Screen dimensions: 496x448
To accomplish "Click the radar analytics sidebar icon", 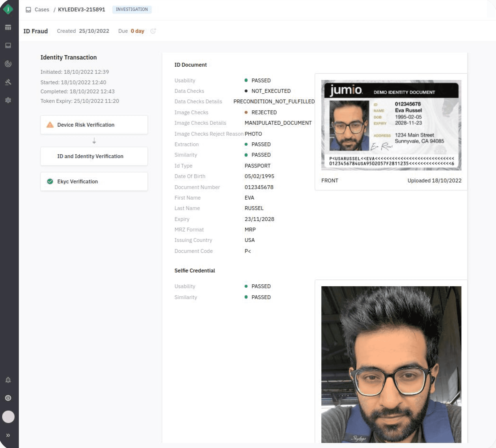I will pos(8,64).
